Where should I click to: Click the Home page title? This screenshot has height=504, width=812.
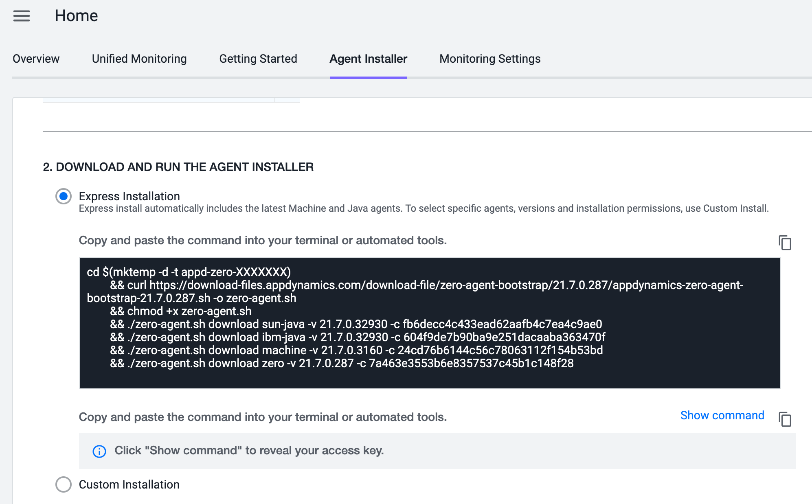(x=77, y=16)
